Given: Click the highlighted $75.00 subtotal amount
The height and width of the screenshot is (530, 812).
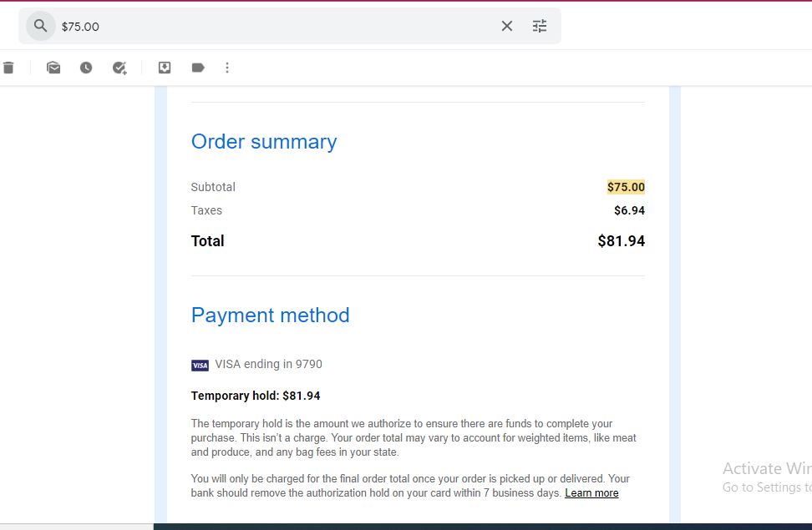Looking at the screenshot, I should (x=626, y=187).
